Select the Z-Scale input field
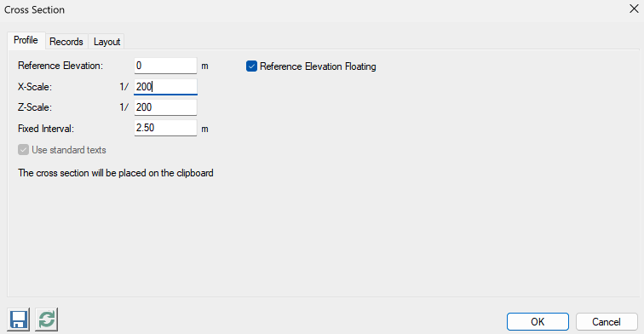 pyautogui.click(x=165, y=107)
